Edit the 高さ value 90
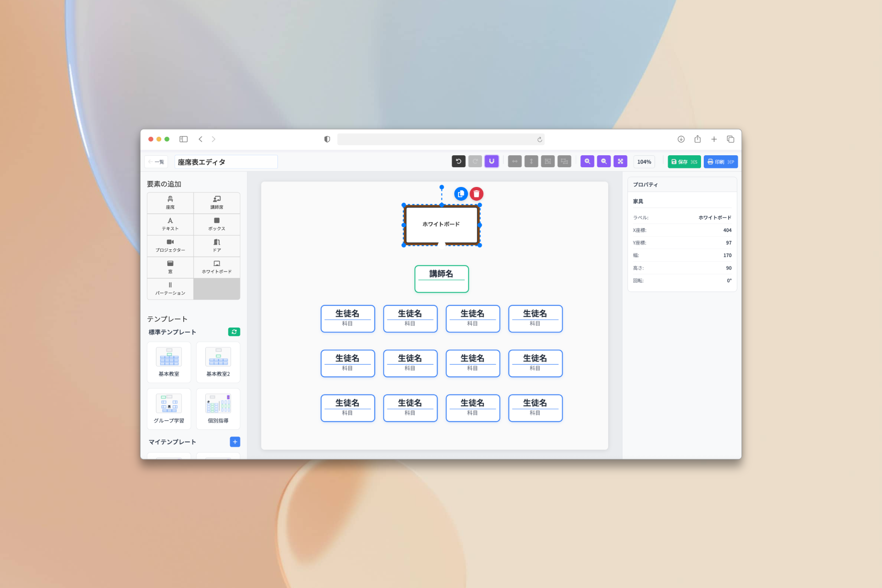 [729, 268]
